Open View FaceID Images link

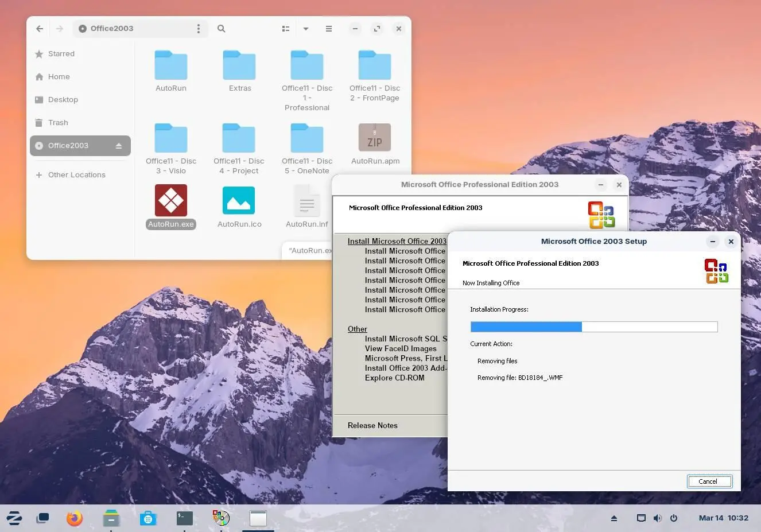(x=401, y=349)
